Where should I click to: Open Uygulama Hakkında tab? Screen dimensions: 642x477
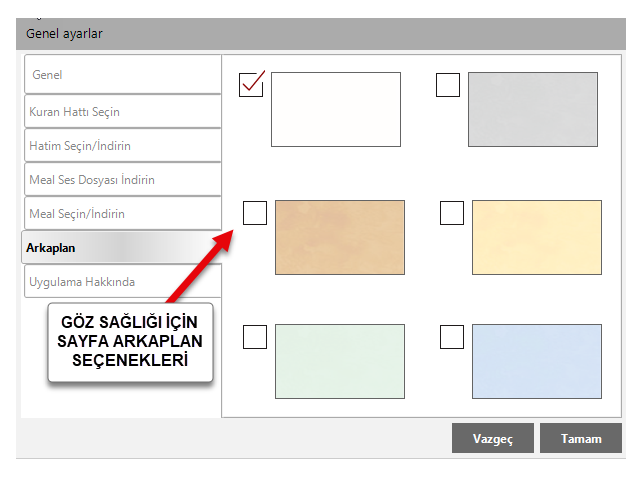point(123,281)
